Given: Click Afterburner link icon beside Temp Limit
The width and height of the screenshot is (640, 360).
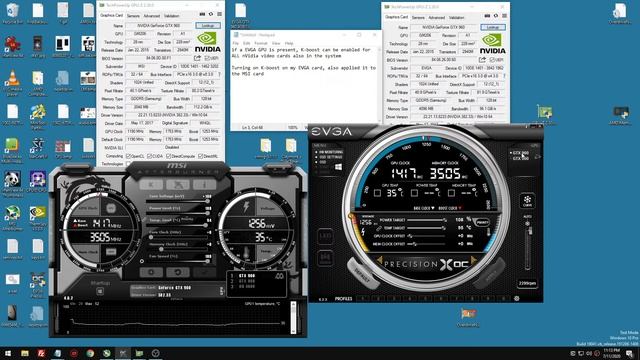Looking at the screenshot, I should click(x=144, y=220).
